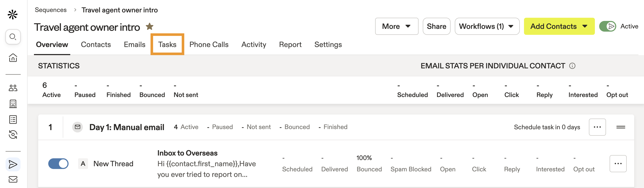Expand the Workflows (1) dropdown
Viewport: 644px width, 188px height.
(x=487, y=26)
